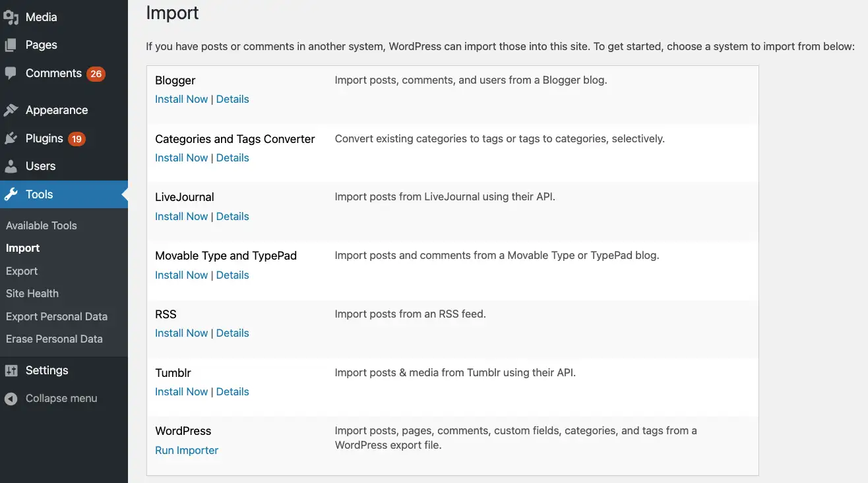This screenshot has width=868, height=483.
Task: Click the Users person icon
Action: [11, 166]
